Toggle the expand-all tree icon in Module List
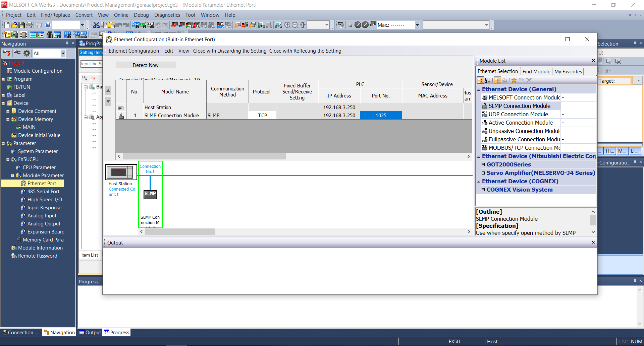The width and height of the screenshot is (644, 346). click(497, 80)
